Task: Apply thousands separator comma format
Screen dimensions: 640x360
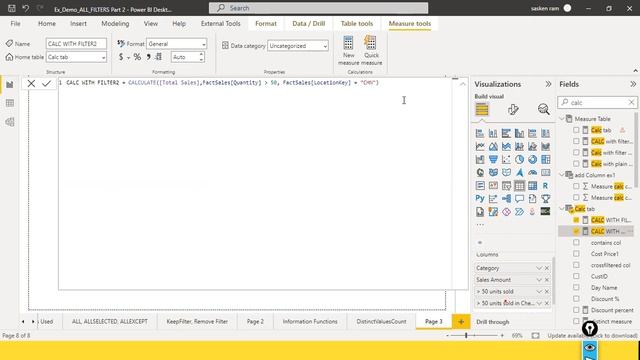Action: click(149, 57)
